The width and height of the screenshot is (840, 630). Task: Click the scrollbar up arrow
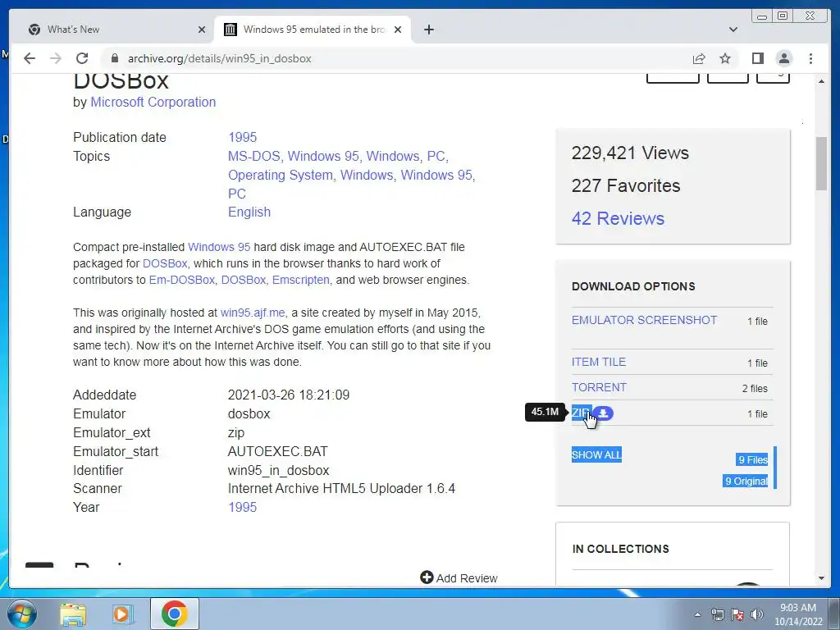(x=821, y=81)
